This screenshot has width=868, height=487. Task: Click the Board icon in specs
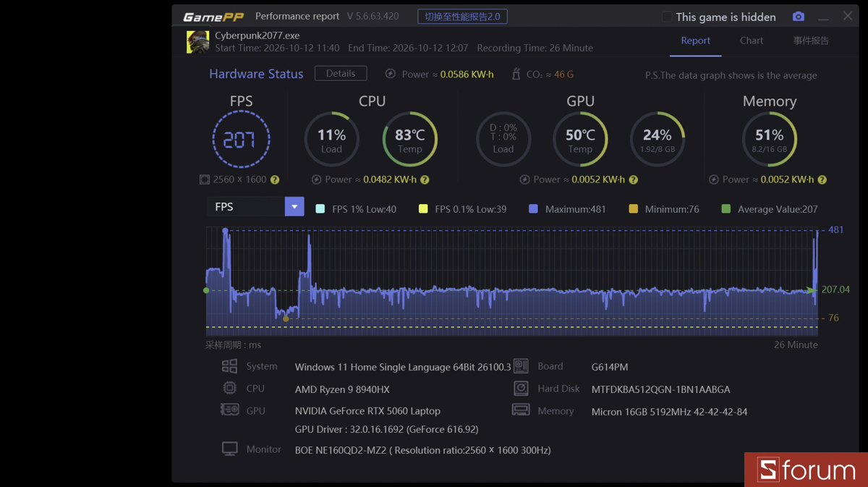coord(521,366)
